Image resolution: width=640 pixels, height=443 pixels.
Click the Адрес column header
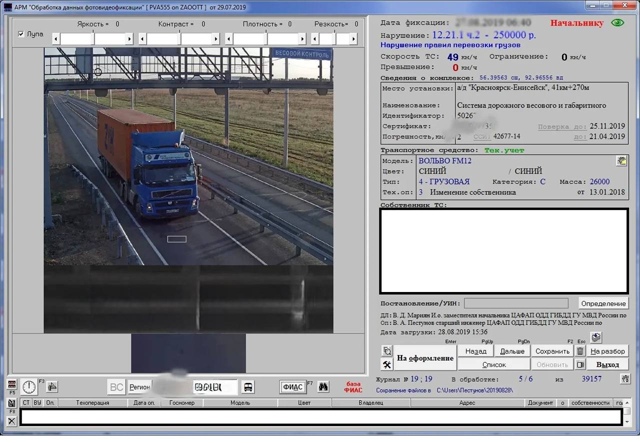point(467,403)
